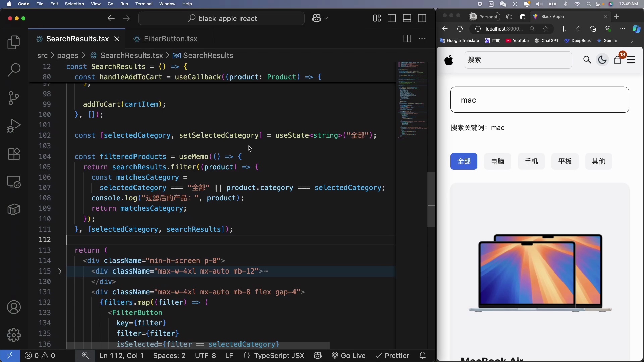Screen dimensions: 644x362
Task: Toggle the dark mode moon icon on the site
Action: click(602, 60)
